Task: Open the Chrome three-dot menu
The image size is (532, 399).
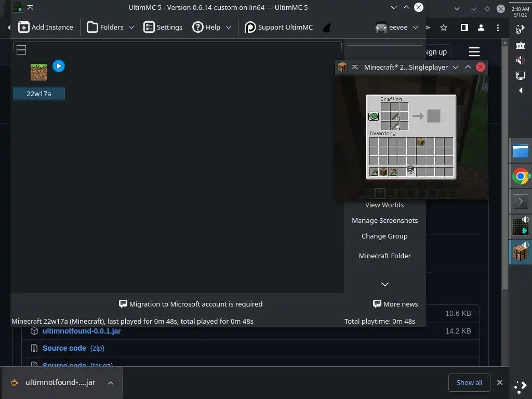Action: [498, 28]
